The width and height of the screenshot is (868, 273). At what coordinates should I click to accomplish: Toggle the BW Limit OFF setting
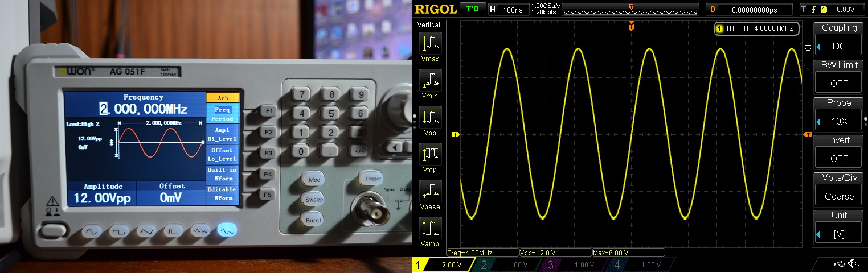pyautogui.click(x=839, y=83)
